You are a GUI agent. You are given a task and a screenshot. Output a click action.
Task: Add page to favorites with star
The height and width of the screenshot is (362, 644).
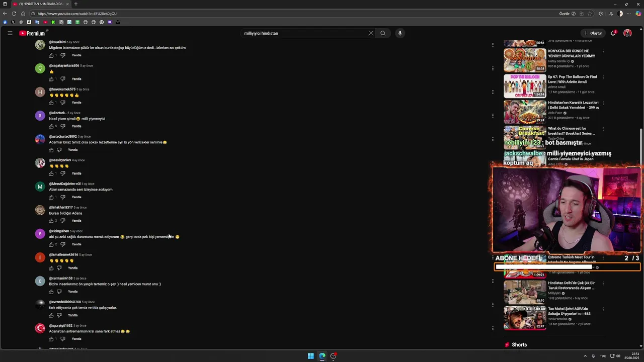[590, 14]
